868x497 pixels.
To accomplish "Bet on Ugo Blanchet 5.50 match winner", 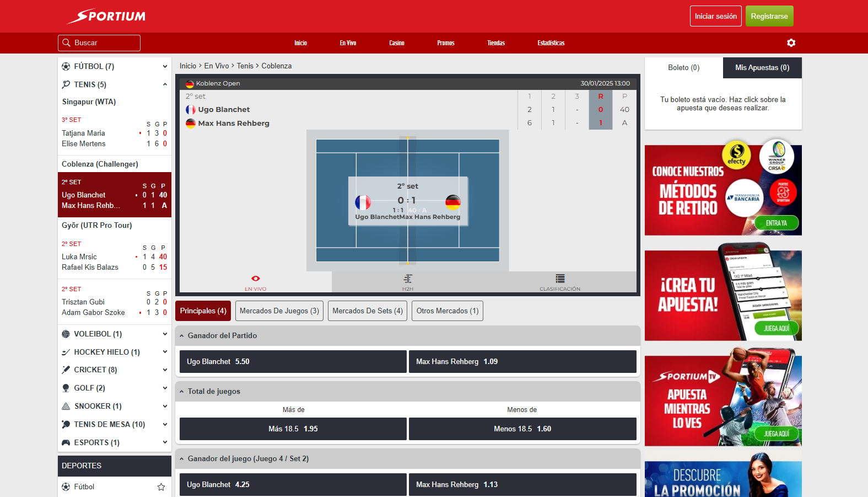I will point(293,362).
